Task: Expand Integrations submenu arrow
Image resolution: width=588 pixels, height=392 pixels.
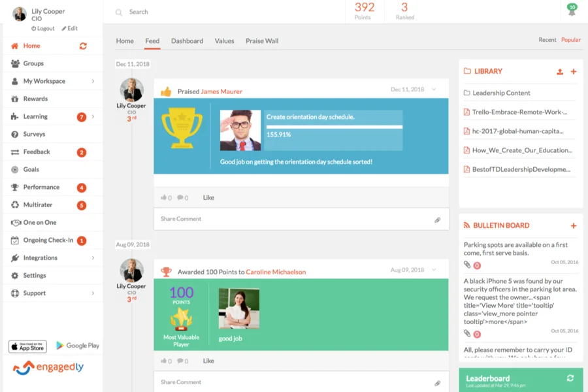Action: click(x=93, y=257)
